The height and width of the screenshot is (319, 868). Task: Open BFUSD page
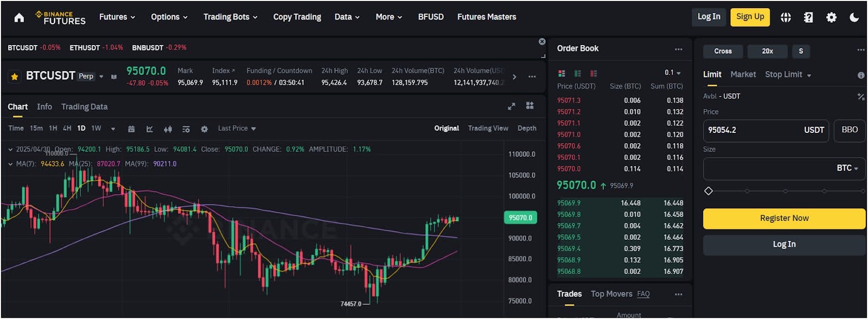[431, 17]
